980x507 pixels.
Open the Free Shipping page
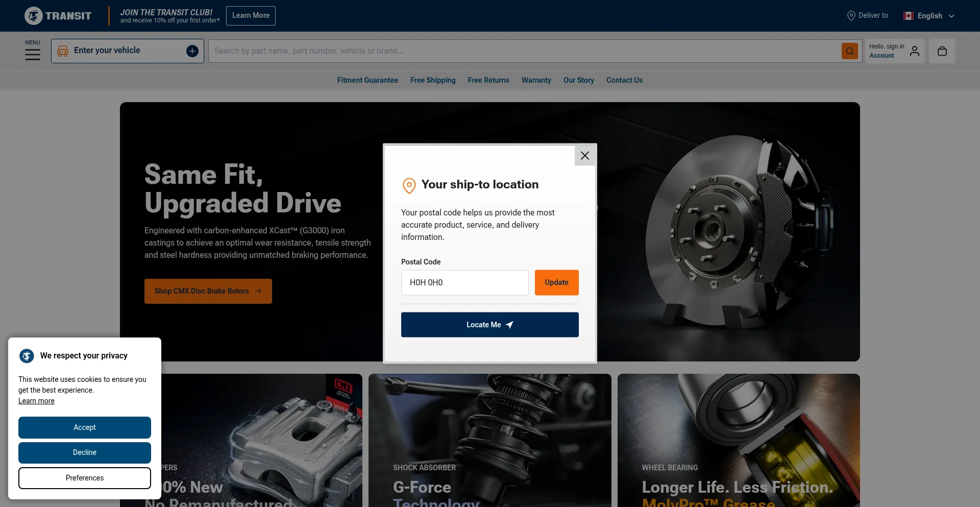[x=433, y=80]
